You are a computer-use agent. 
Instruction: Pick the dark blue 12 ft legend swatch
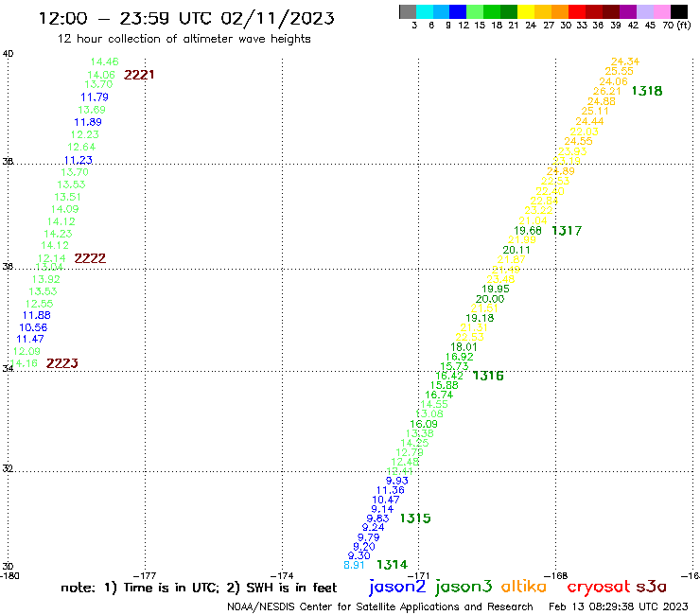pos(458,11)
